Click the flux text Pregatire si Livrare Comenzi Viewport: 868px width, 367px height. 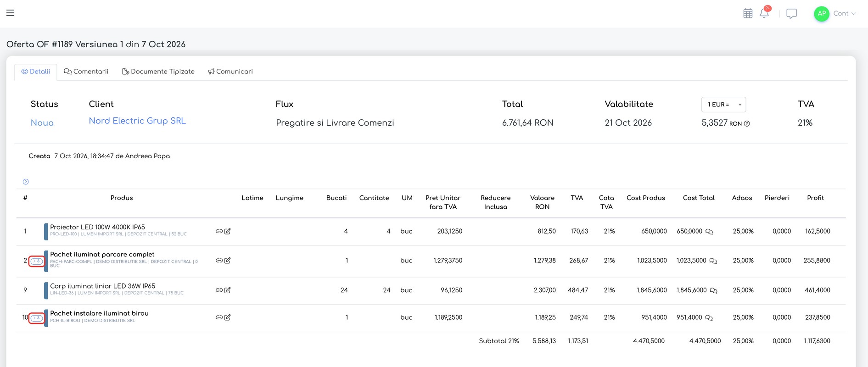click(335, 123)
